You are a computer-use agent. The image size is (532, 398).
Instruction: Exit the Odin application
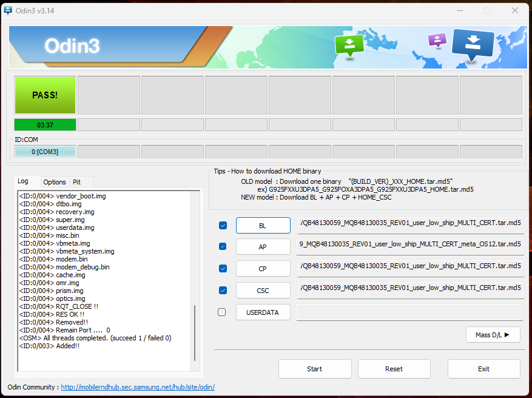point(484,369)
